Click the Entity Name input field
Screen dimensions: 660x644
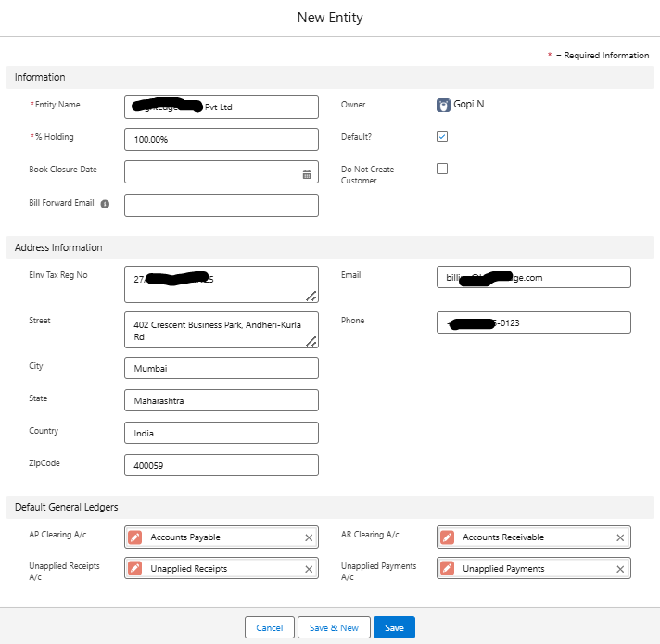[221, 107]
